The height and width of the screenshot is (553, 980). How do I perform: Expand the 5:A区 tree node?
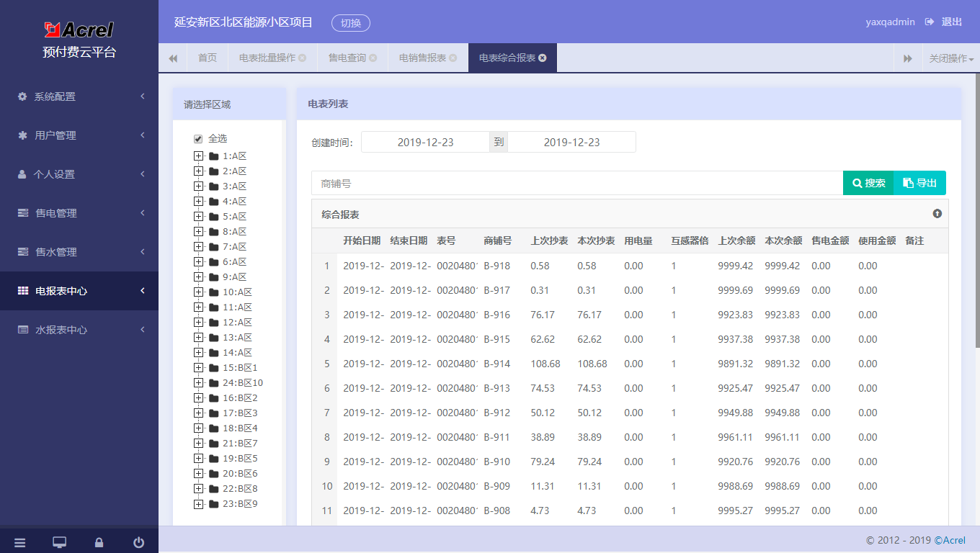(199, 217)
